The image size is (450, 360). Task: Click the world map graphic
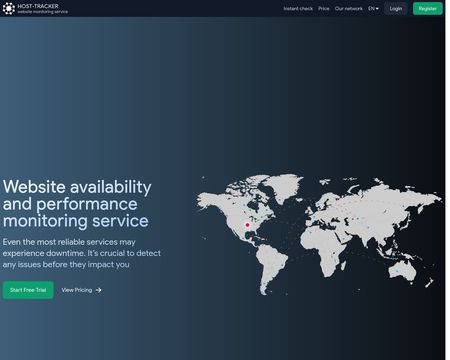click(319, 235)
